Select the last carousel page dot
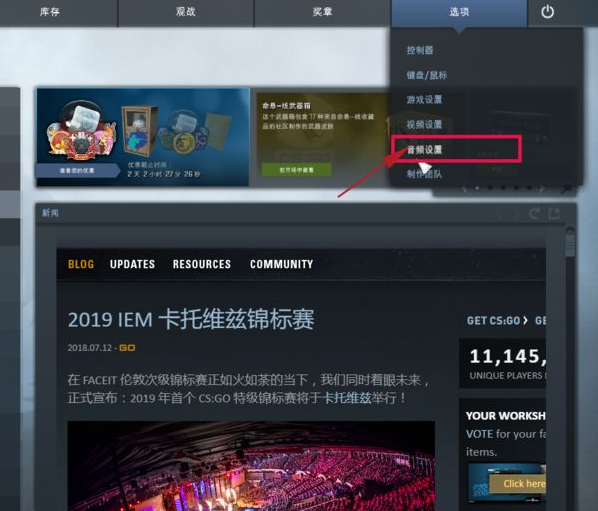This screenshot has height=511, width=598. (529, 188)
